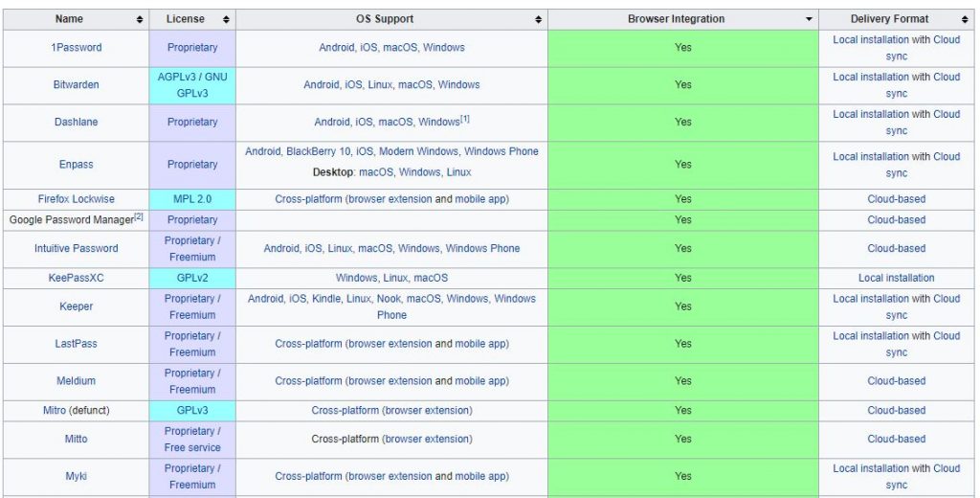Click the Kindle link in Keeper row
The height and width of the screenshot is (498, 980).
pyautogui.click(x=327, y=299)
